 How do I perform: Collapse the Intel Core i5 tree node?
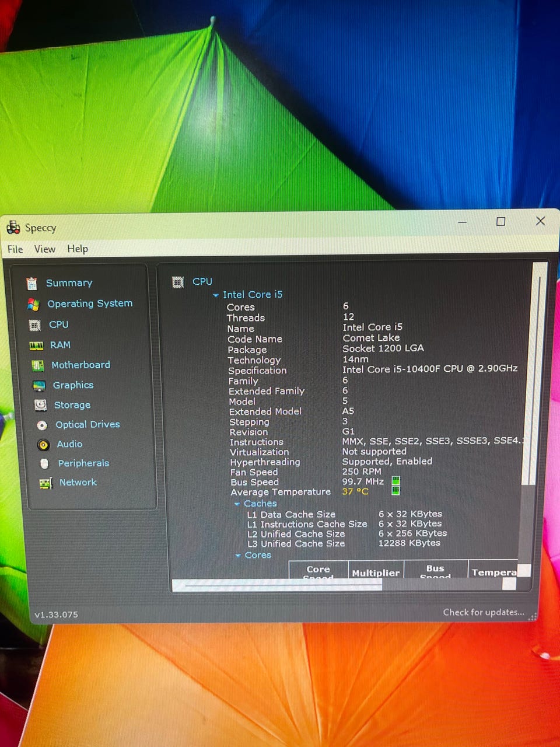[216, 295]
